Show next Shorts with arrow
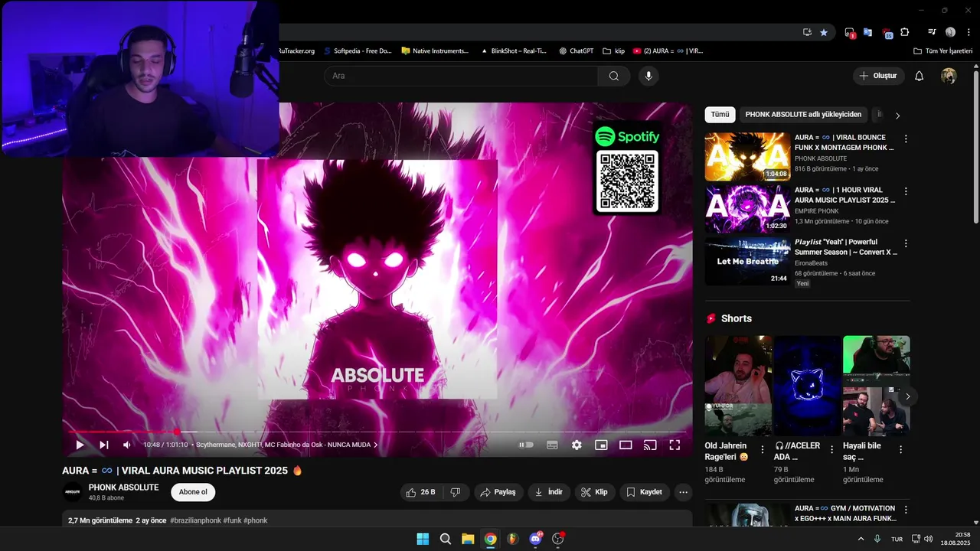 click(907, 396)
